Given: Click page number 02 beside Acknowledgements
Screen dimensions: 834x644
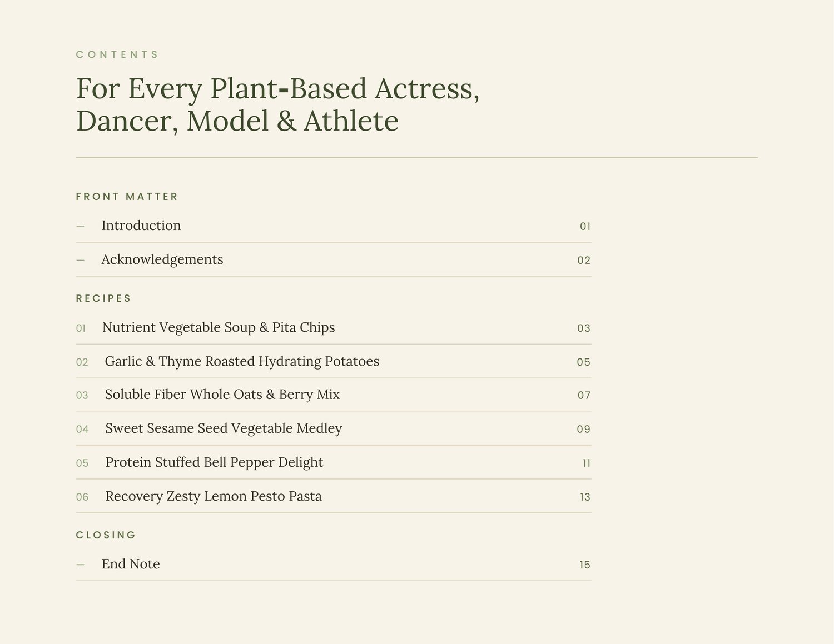Looking at the screenshot, I should pyautogui.click(x=584, y=260).
